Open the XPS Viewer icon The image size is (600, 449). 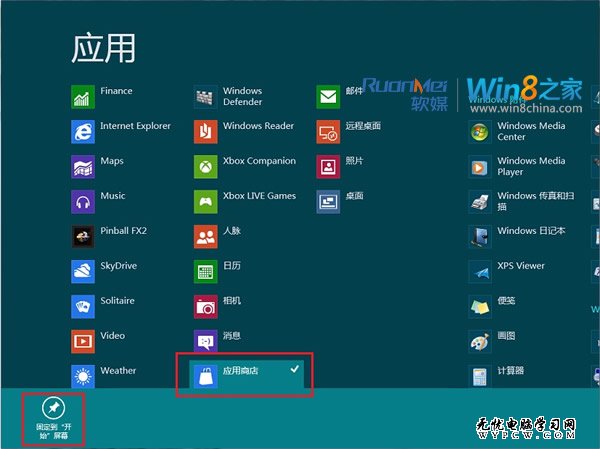pos(480,271)
